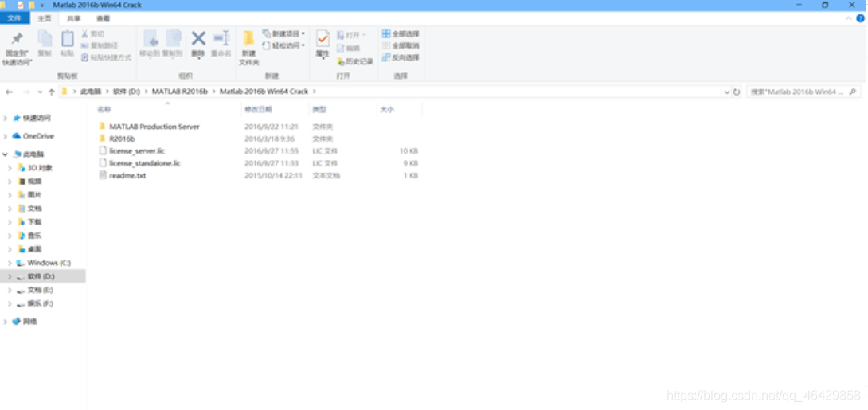The height and width of the screenshot is (410, 868).
Task: Click MATLAB R2016b in the address path
Action: click(x=179, y=92)
